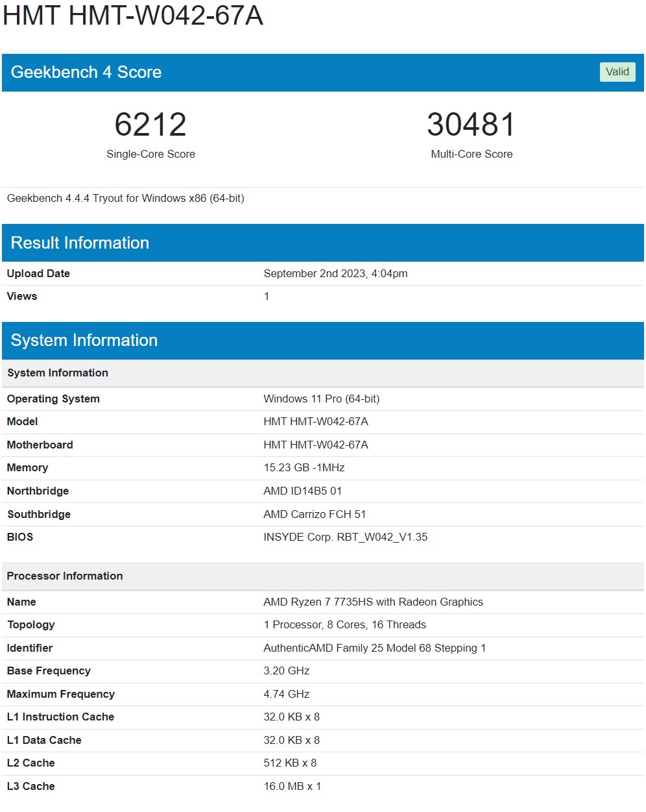
Task: Click the Maximum Frequency label
Action: click(x=61, y=694)
